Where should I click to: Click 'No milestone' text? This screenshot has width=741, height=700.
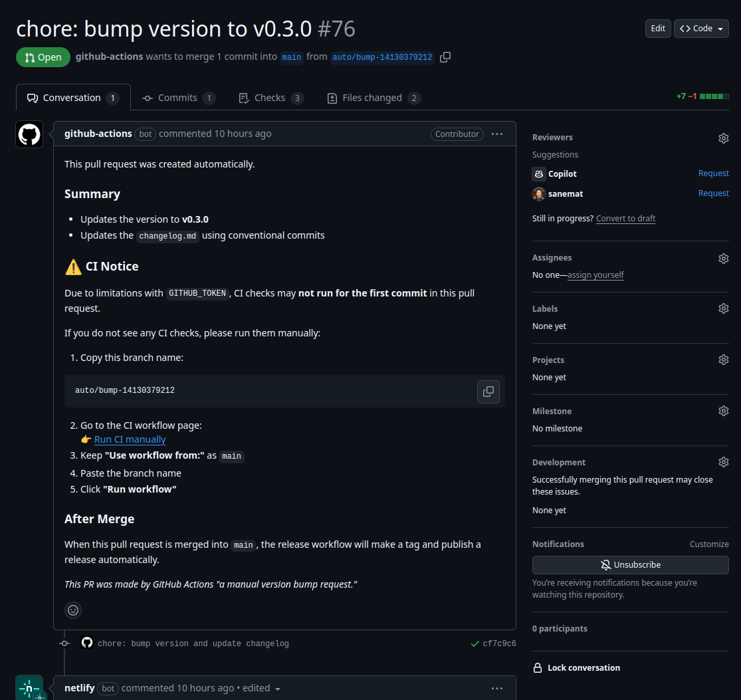[557, 429]
